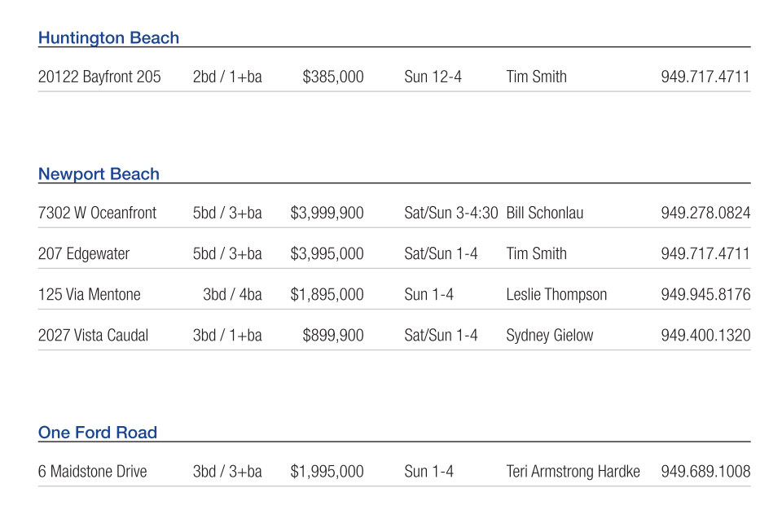Image resolution: width=782 pixels, height=532 pixels.
Task: Click the $3,999,900 price
Action: (x=327, y=213)
